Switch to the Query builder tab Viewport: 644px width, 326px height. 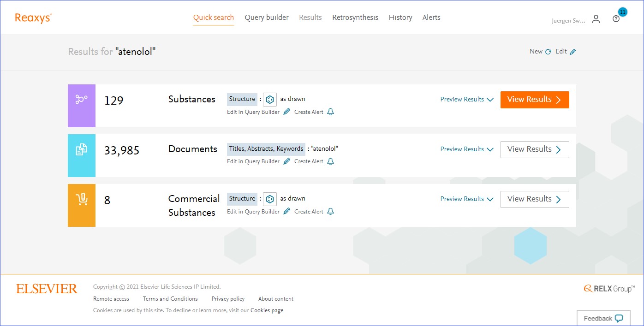coord(267,18)
